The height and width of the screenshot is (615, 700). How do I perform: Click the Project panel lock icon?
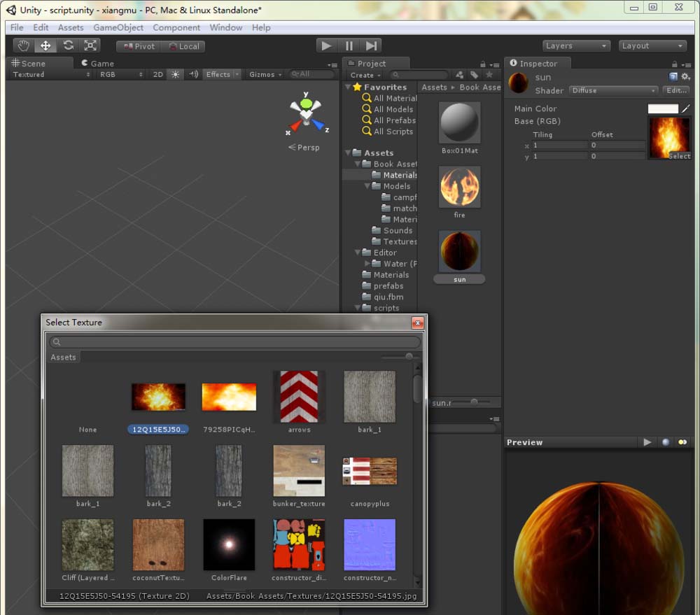coord(482,64)
